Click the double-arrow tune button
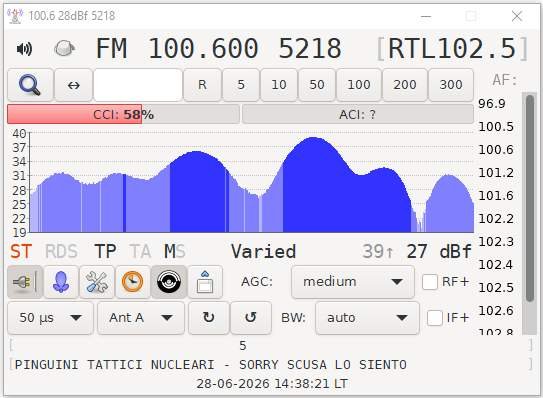 [x=73, y=85]
